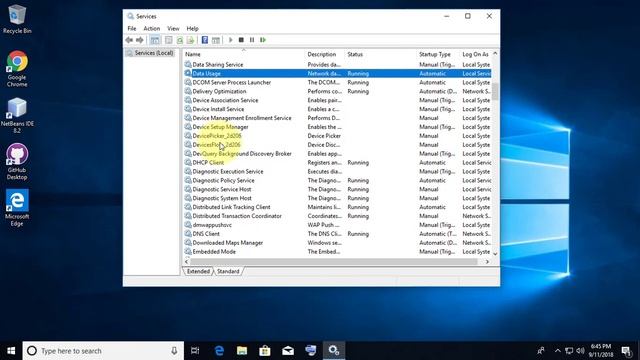Viewport: 640px width, 360px height.
Task: Open the Help menu
Action: (192, 29)
